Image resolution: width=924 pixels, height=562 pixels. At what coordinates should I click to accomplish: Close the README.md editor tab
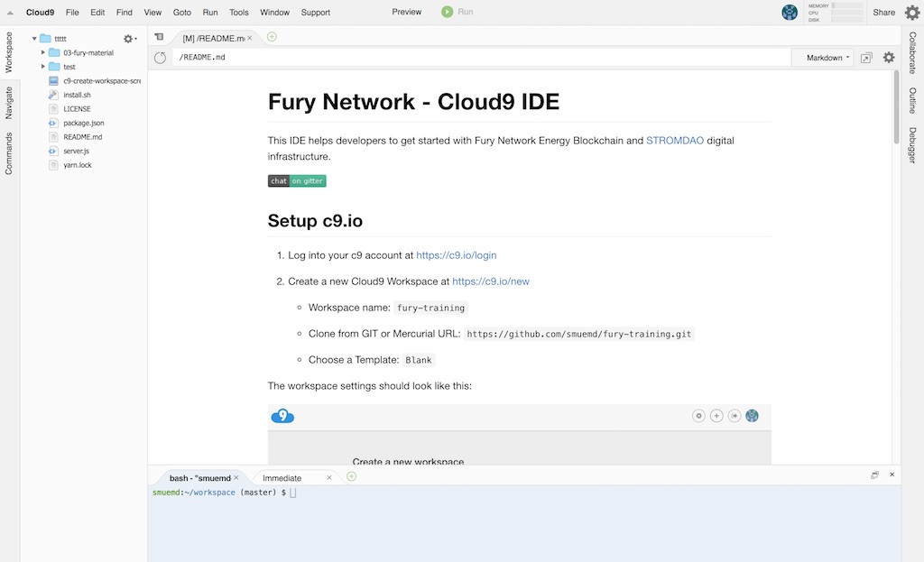pos(250,38)
